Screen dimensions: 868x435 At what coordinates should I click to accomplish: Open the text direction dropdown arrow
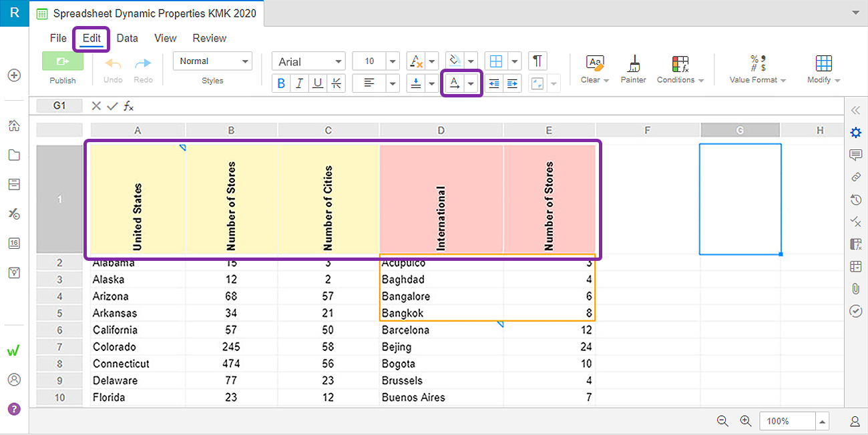pos(471,83)
